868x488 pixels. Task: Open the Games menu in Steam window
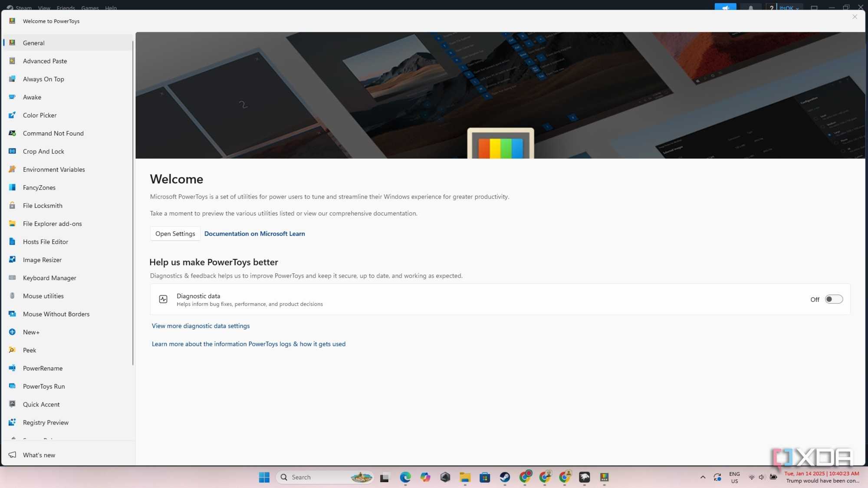pos(90,8)
